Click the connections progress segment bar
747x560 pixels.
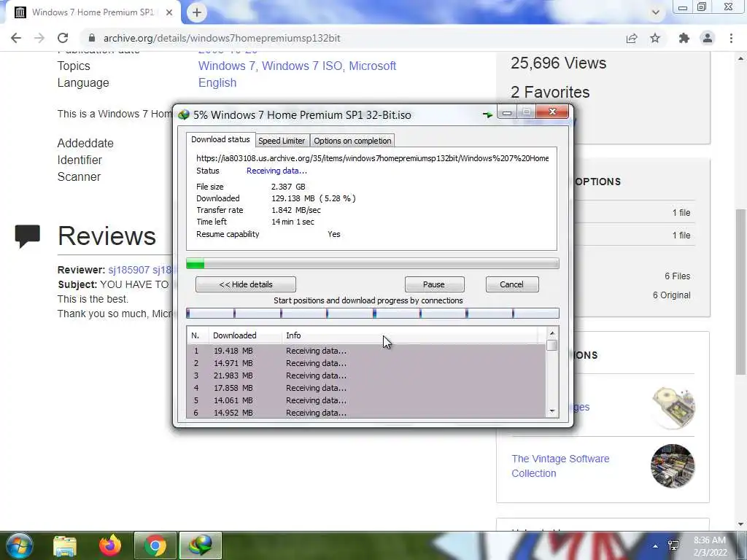pos(373,313)
